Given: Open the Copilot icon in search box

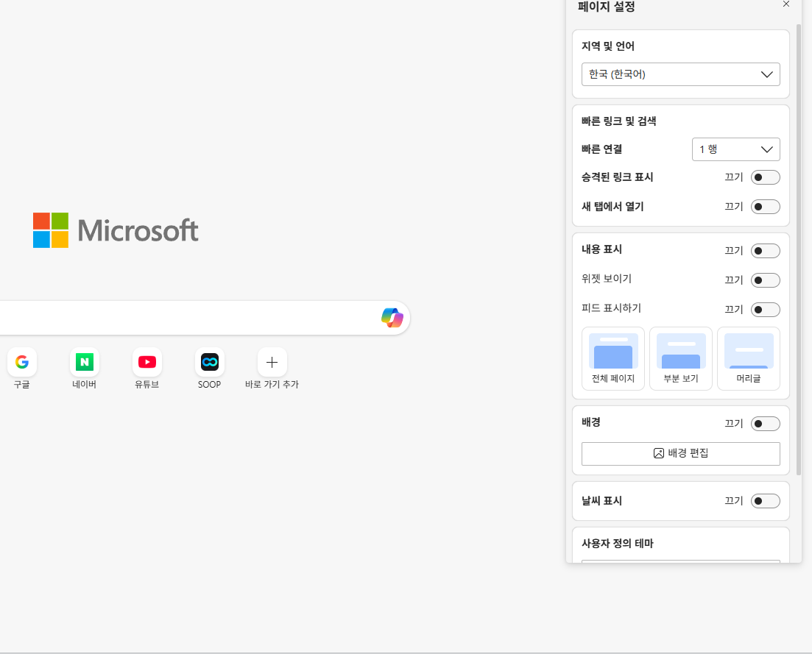Looking at the screenshot, I should [x=392, y=318].
